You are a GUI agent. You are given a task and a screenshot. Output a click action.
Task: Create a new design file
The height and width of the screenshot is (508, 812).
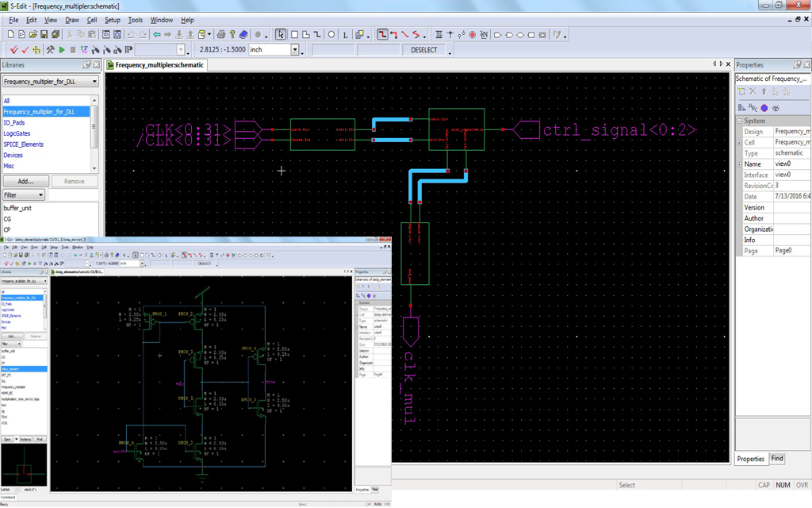point(10,35)
